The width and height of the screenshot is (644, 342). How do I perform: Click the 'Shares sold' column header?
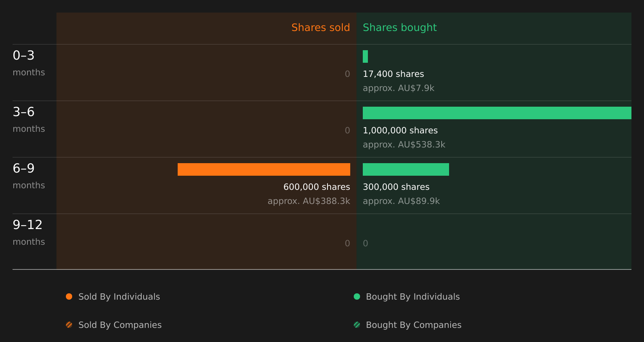click(x=320, y=27)
